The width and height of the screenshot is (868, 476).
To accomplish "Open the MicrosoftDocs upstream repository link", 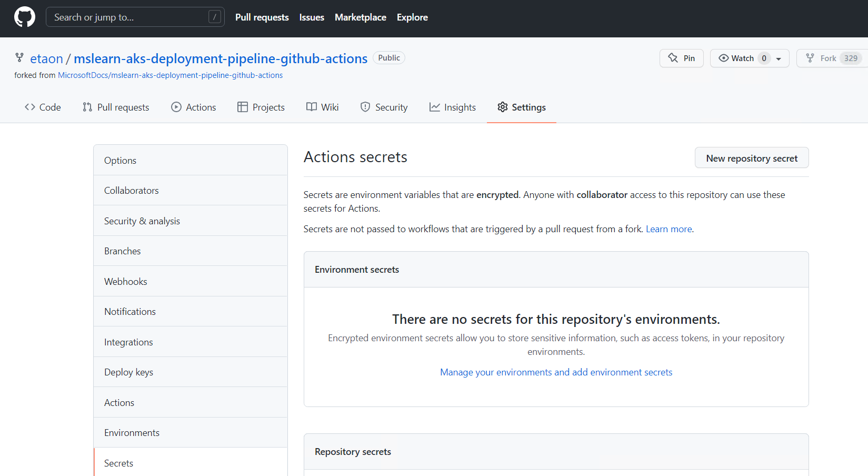I will pos(170,75).
